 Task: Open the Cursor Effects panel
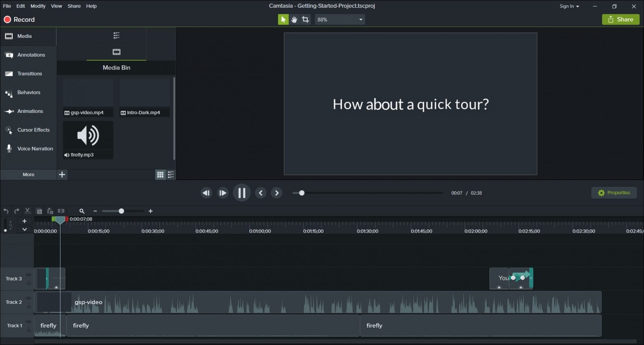click(33, 130)
